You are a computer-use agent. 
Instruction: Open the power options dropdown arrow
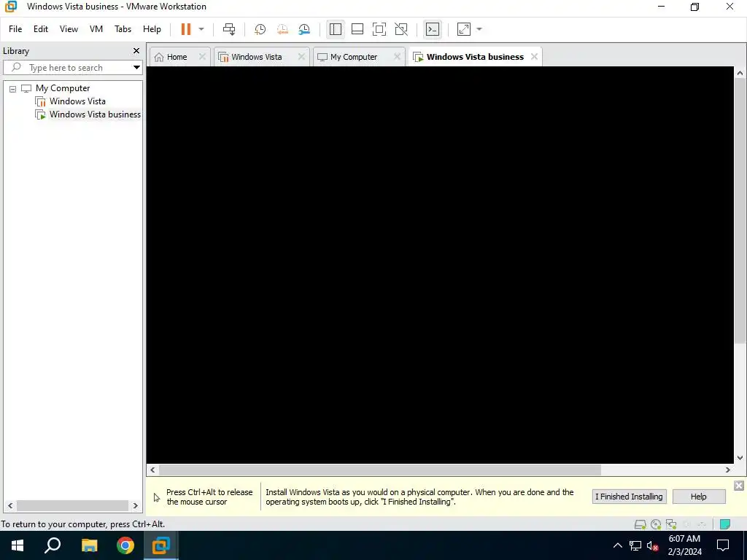pyautogui.click(x=201, y=29)
